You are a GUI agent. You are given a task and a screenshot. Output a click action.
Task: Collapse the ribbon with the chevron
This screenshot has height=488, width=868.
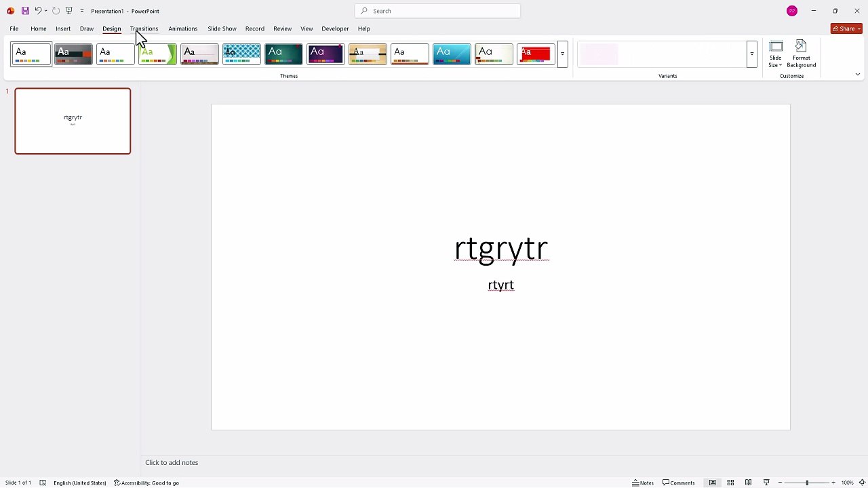coord(857,75)
